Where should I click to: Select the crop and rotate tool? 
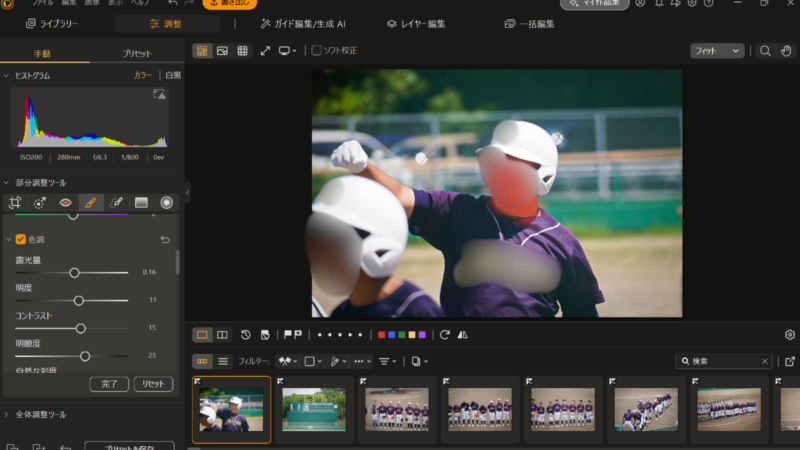(x=15, y=203)
